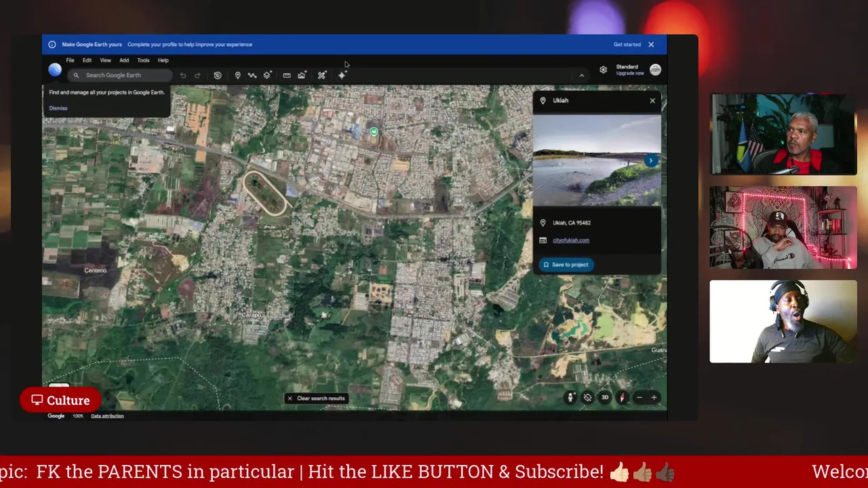Open cityofukiah.com link

pyautogui.click(x=571, y=240)
